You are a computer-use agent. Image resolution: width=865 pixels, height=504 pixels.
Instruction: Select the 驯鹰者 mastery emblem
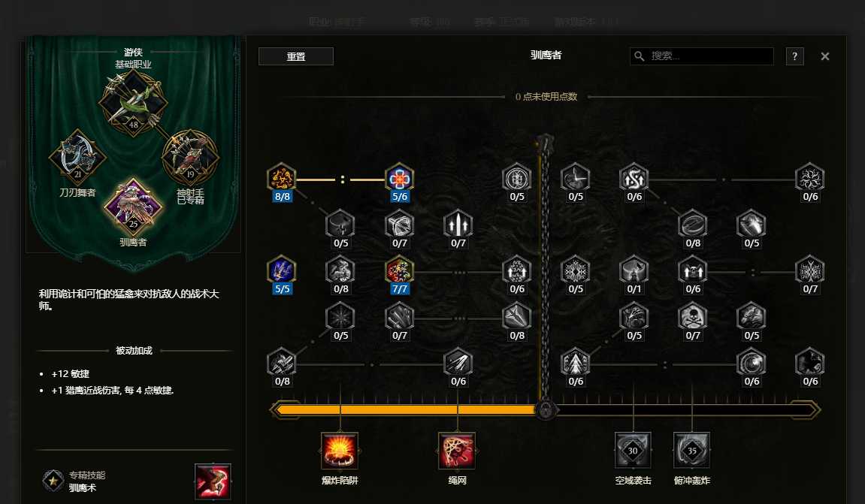[x=133, y=206]
